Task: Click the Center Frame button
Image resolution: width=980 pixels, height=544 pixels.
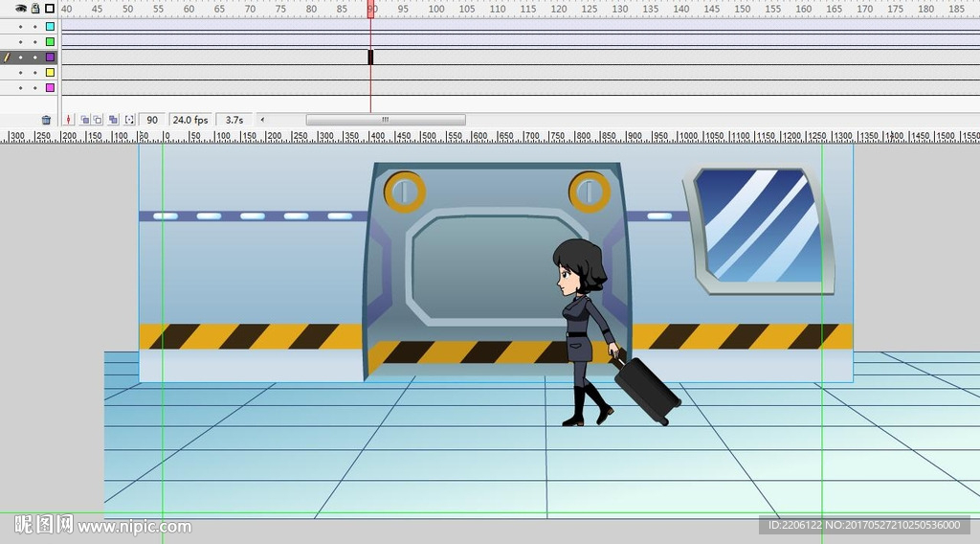Action: (x=68, y=120)
